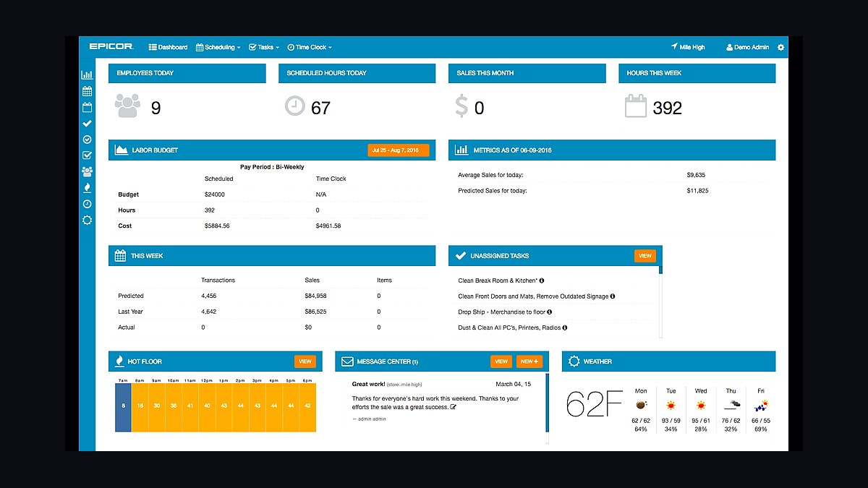The height and width of the screenshot is (488, 868).
Task: Select the 6pm hot floor cell showing 42
Action: tap(307, 406)
